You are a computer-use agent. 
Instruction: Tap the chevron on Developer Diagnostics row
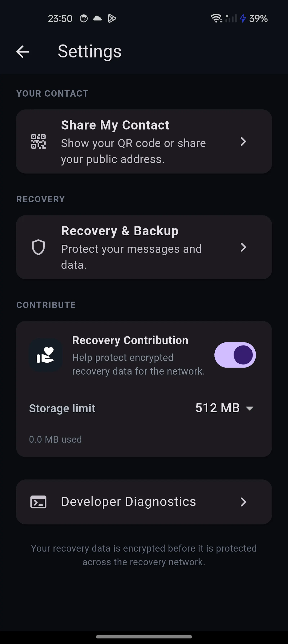click(x=243, y=502)
